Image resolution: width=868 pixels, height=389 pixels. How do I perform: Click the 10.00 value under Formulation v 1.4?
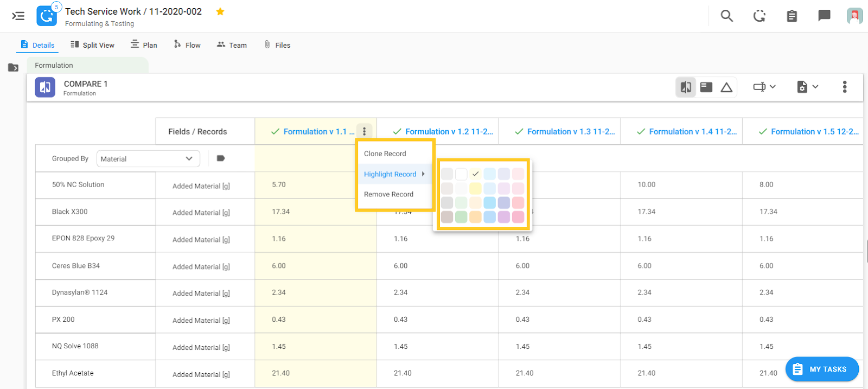tap(647, 185)
